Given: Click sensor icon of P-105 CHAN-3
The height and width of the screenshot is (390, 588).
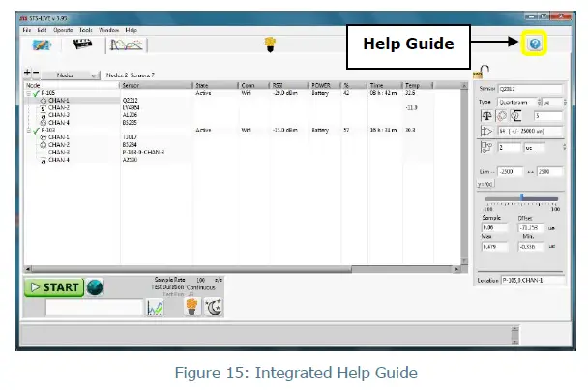Looking at the screenshot, I should click(44, 115).
